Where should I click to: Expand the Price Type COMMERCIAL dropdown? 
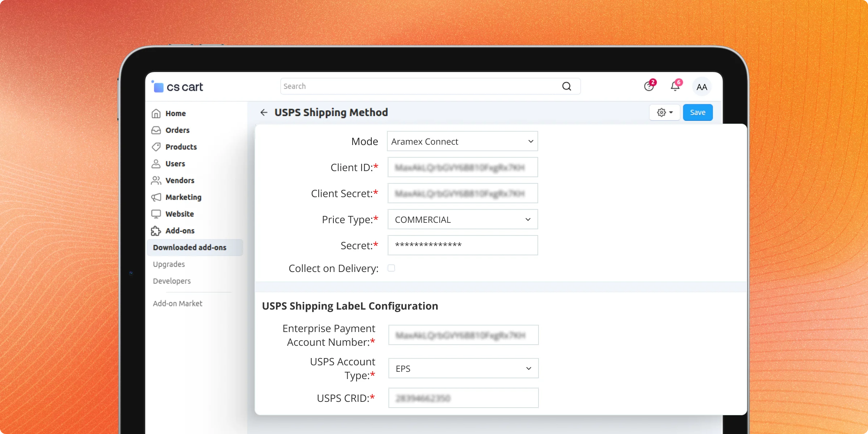tap(462, 220)
